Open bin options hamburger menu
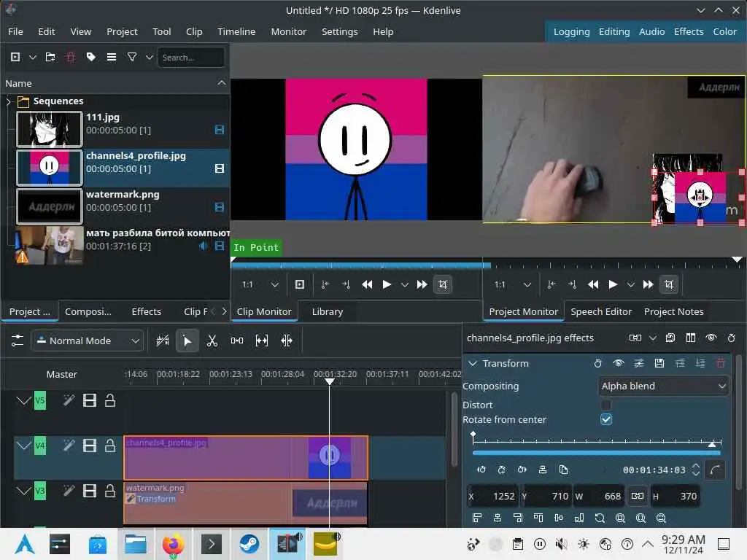The width and height of the screenshot is (747, 560). click(112, 57)
